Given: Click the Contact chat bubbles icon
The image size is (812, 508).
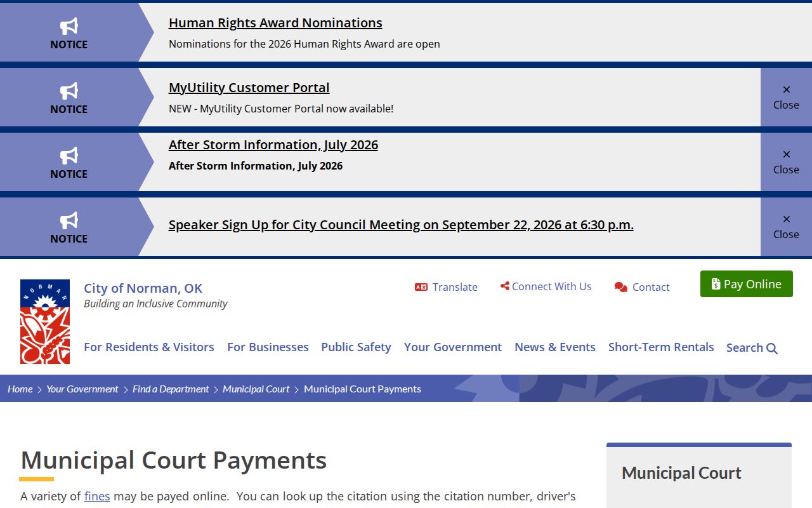Looking at the screenshot, I should (x=621, y=287).
